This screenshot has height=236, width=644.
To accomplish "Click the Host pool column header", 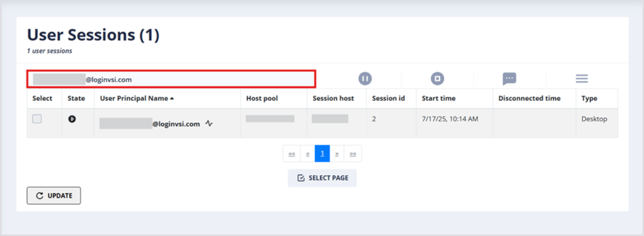I will click(262, 98).
